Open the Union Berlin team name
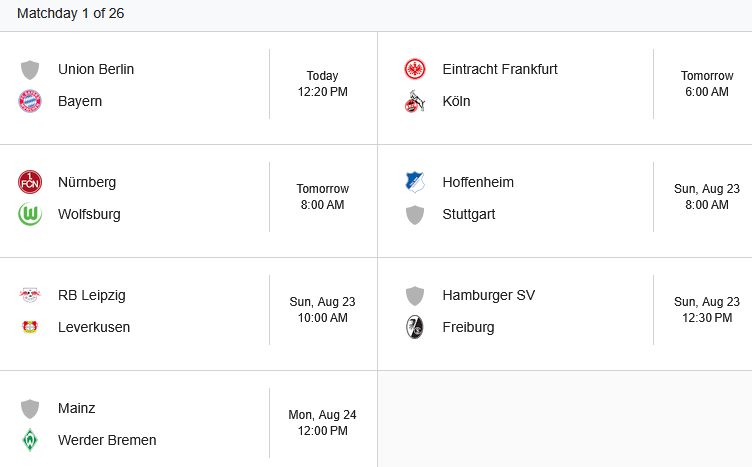 [x=96, y=69]
